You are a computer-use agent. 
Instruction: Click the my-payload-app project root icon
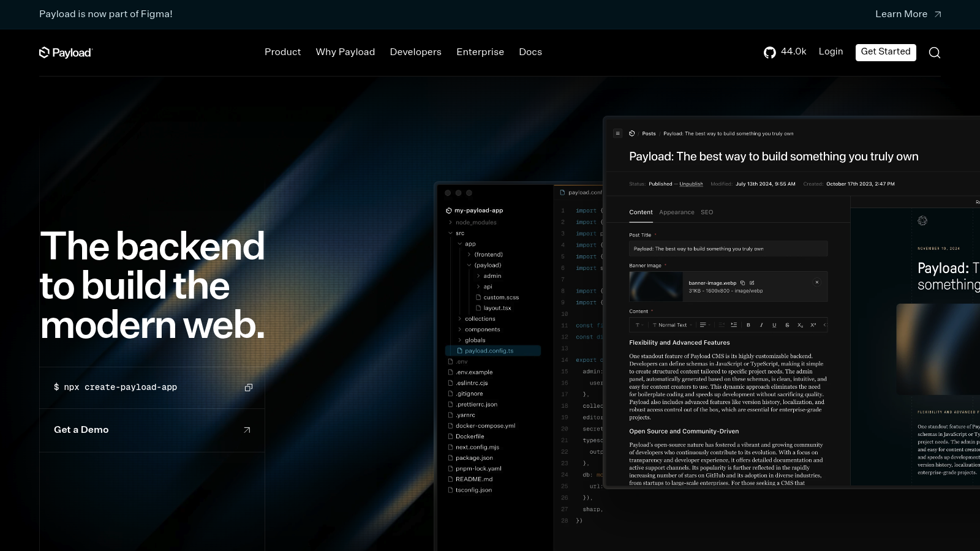tap(449, 211)
